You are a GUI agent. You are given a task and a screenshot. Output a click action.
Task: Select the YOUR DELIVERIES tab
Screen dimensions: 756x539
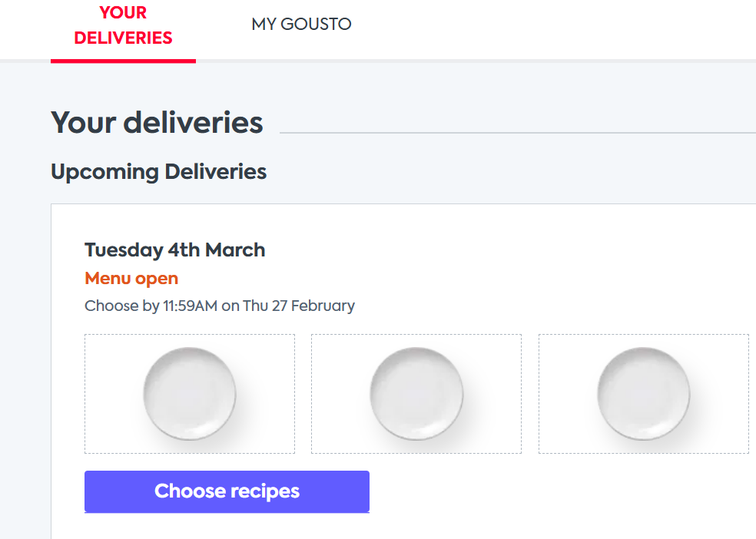click(123, 23)
